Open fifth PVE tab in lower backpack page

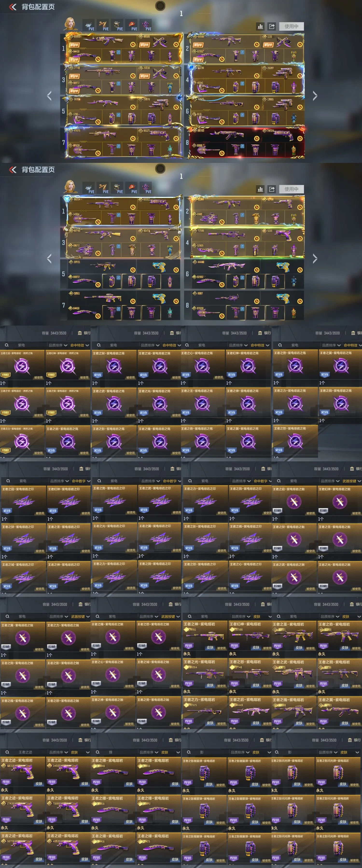(x=146, y=188)
